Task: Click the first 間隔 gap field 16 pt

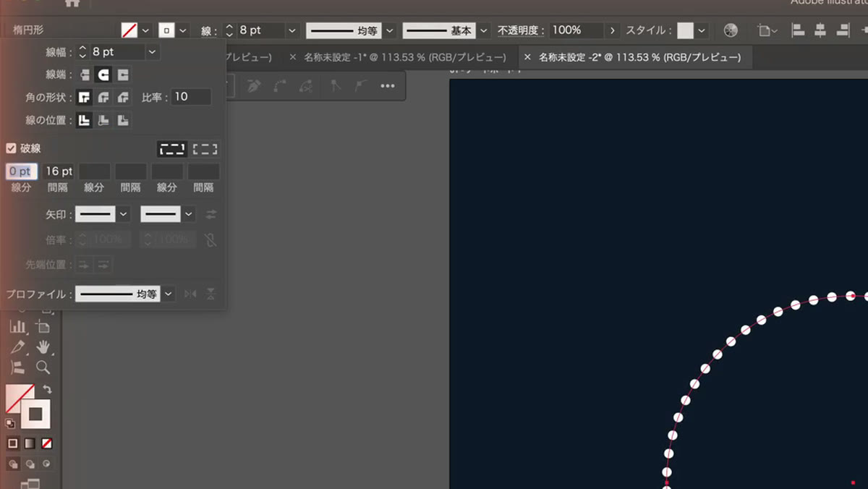Action: (59, 171)
